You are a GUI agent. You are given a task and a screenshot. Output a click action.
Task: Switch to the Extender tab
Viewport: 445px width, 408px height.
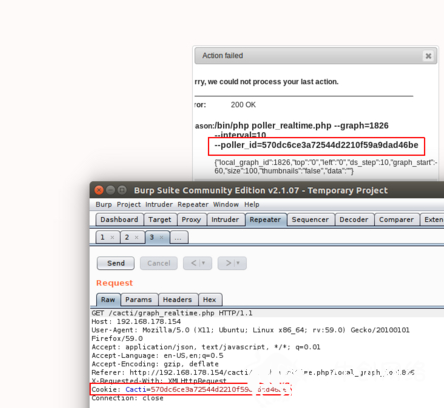pos(432,220)
